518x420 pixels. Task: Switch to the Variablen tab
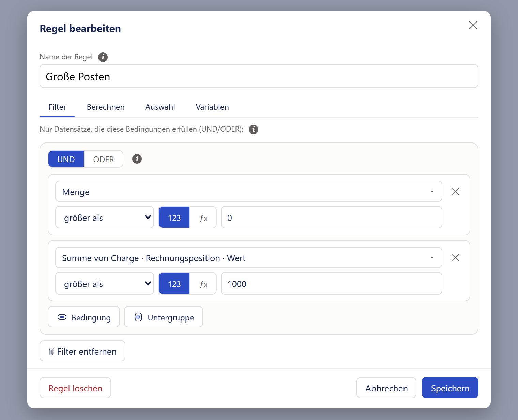pos(212,107)
